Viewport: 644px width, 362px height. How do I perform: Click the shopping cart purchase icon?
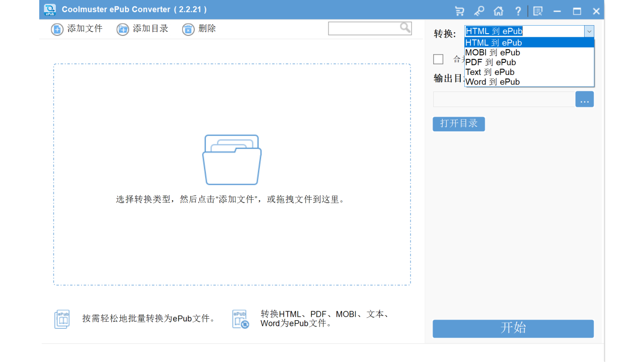(x=459, y=11)
